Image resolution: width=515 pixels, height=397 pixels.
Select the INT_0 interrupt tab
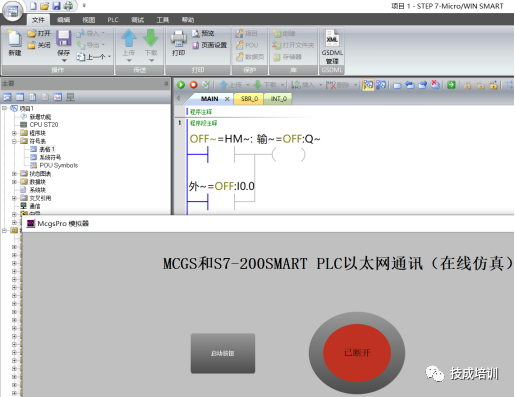pos(278,99)
